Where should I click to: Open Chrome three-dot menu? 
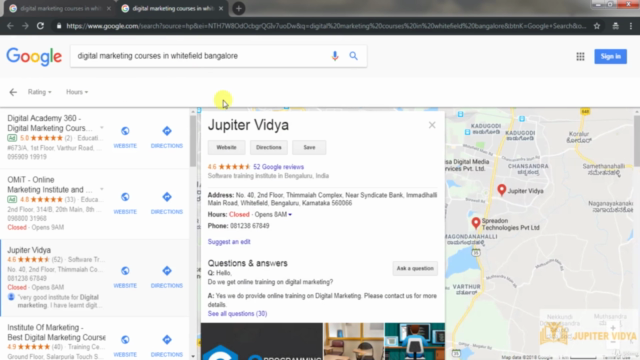631,26
